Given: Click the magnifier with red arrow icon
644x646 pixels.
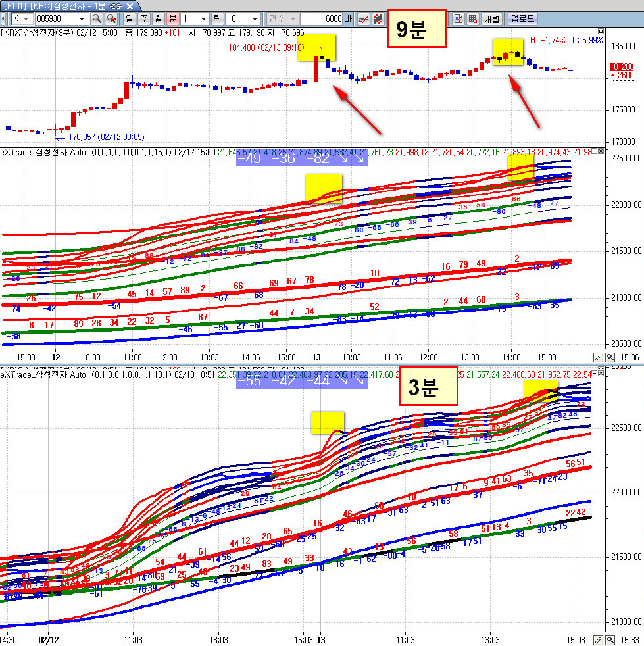Looking at the screenshot, I should point(111,18).
